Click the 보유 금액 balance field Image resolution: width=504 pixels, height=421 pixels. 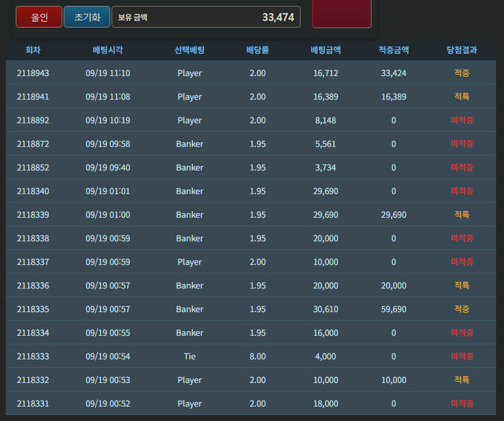(x=205, y=16)
